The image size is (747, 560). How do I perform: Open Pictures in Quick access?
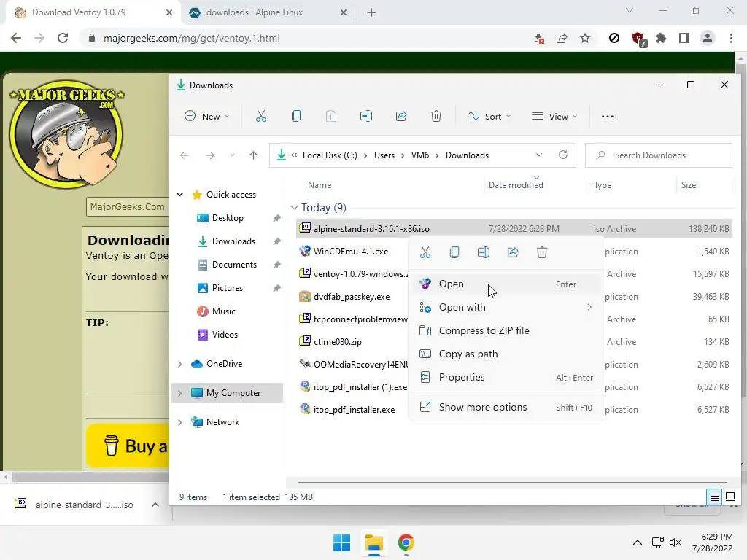coord(228,288)
